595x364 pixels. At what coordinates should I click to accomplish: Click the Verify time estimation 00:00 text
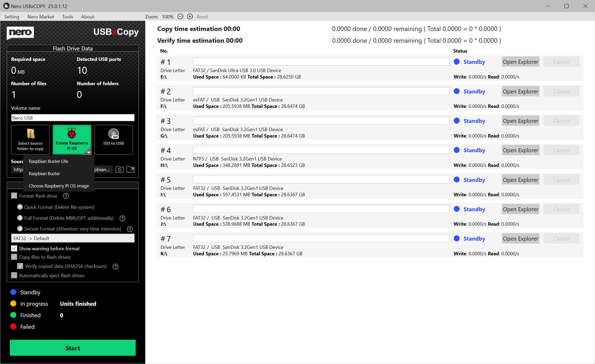(x=200, y=40)
